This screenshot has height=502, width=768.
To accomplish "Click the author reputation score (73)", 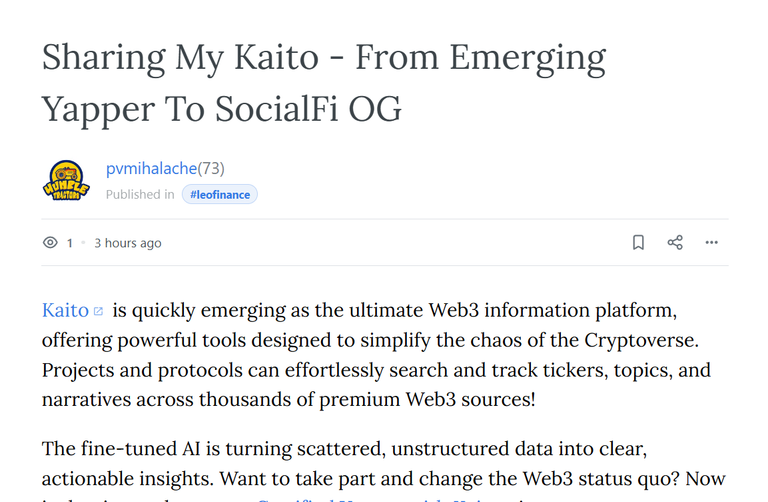I will pyautogui.click(x=211, y=168).
